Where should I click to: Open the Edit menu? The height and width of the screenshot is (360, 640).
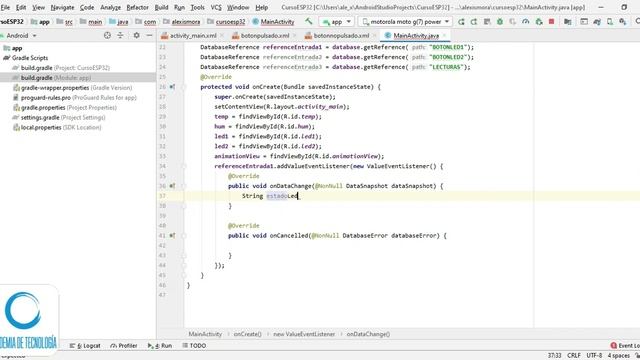(21, 7)
